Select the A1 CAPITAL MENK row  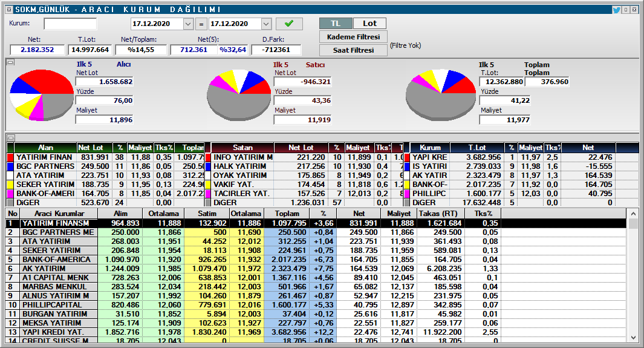[316, 277]
